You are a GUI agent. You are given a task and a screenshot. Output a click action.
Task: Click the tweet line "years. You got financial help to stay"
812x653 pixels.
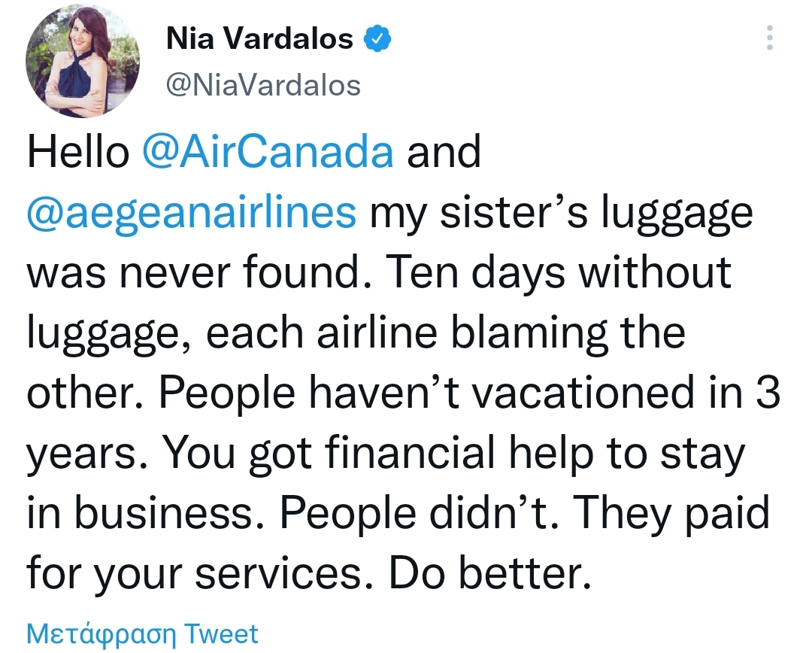(386, 454)
